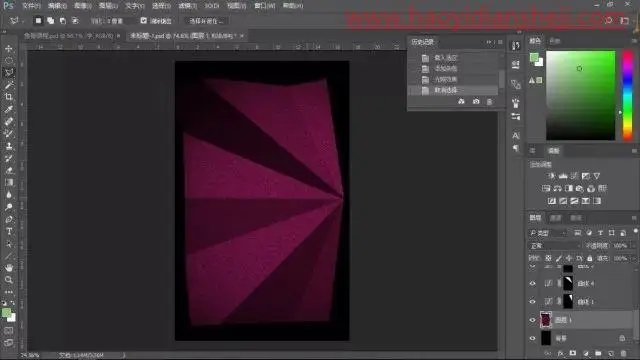The height and width of the screenshot is (360, 640).
Task: Open Layers panel menu
Action: pos(634,218)
